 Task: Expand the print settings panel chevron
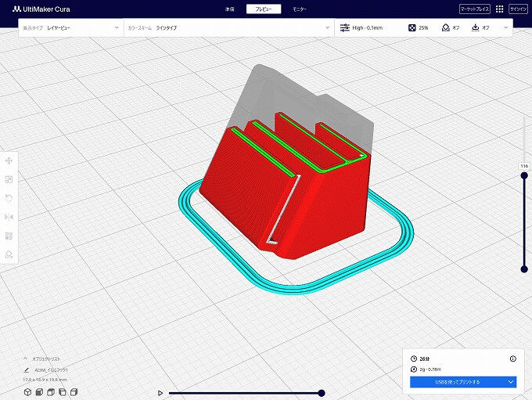[x=505, y=27]
